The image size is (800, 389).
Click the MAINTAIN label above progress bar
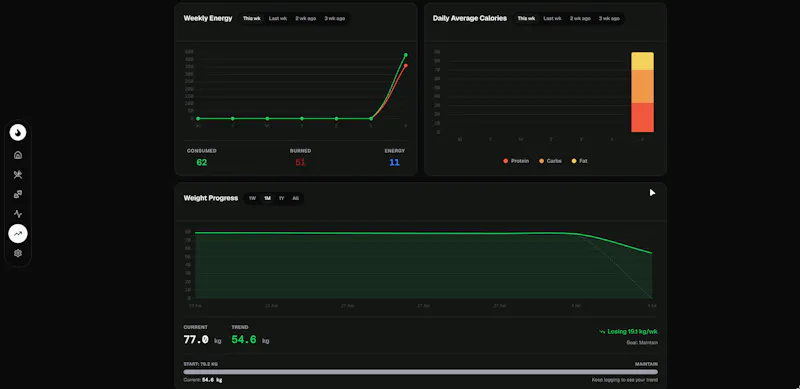(646, 364)
